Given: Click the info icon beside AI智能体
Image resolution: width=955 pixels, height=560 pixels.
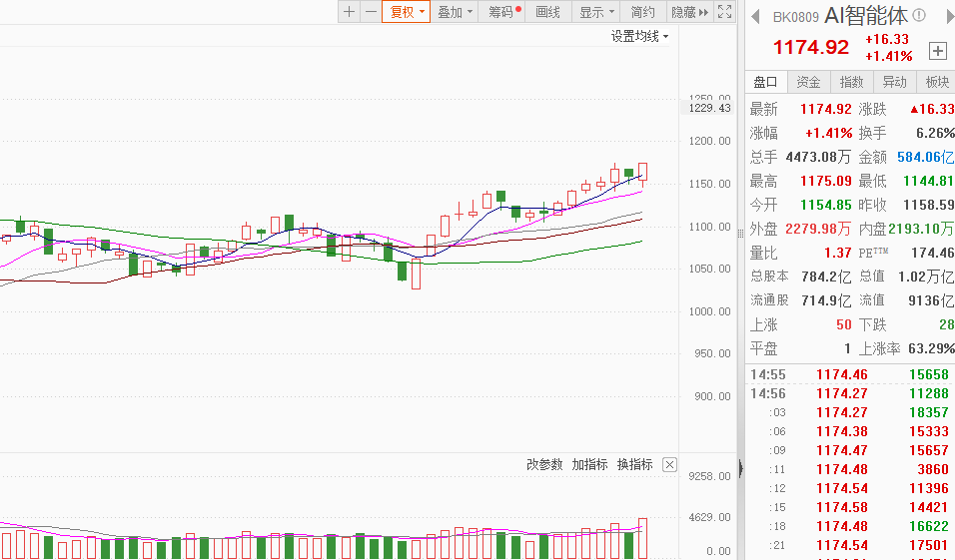Looking at the screenshot, I should click(x=918, y=16).
